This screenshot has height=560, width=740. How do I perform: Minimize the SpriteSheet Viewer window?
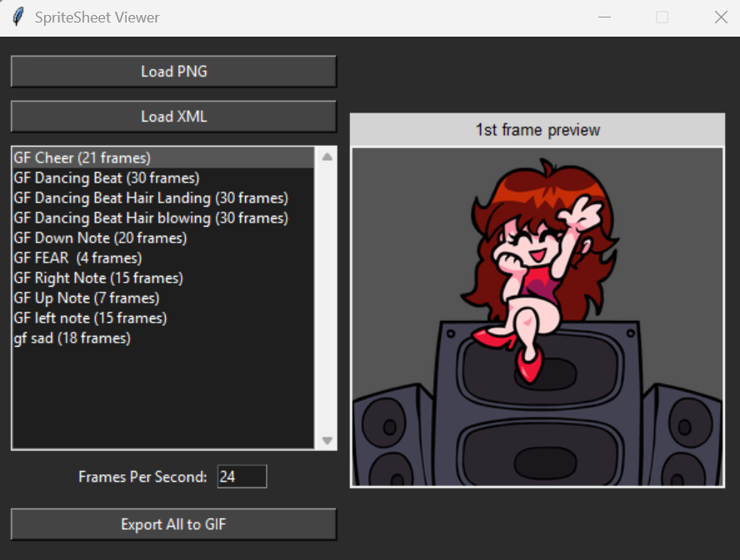point(604,17)
